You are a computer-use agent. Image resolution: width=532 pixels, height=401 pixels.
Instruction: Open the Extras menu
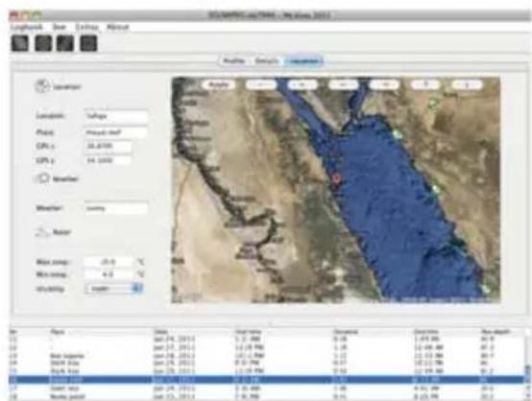pyautogui.click(x=86, y=27)
